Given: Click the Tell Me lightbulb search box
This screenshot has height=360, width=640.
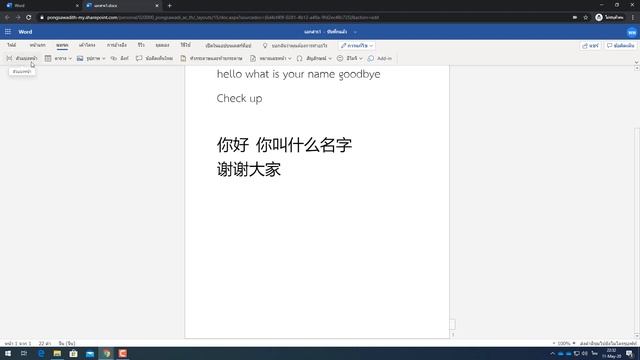Looking at the screenshot, I should coord(296,46).
